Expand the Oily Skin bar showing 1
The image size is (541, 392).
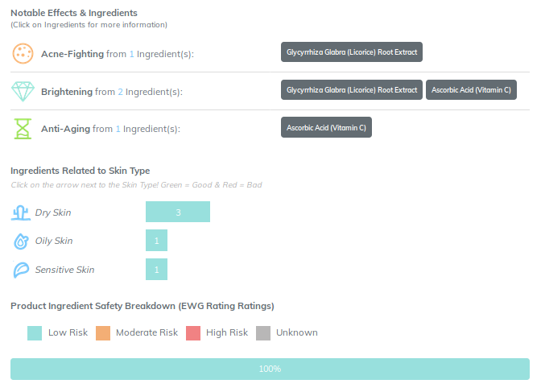click(156, 240)
